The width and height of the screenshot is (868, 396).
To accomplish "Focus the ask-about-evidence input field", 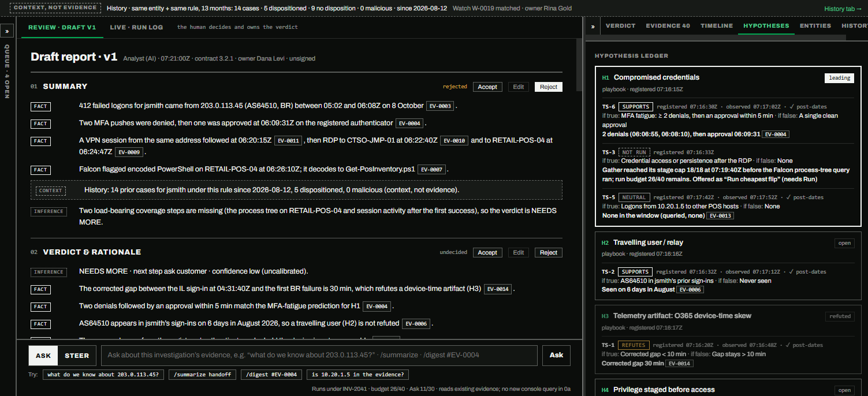I will coord(319,355).
